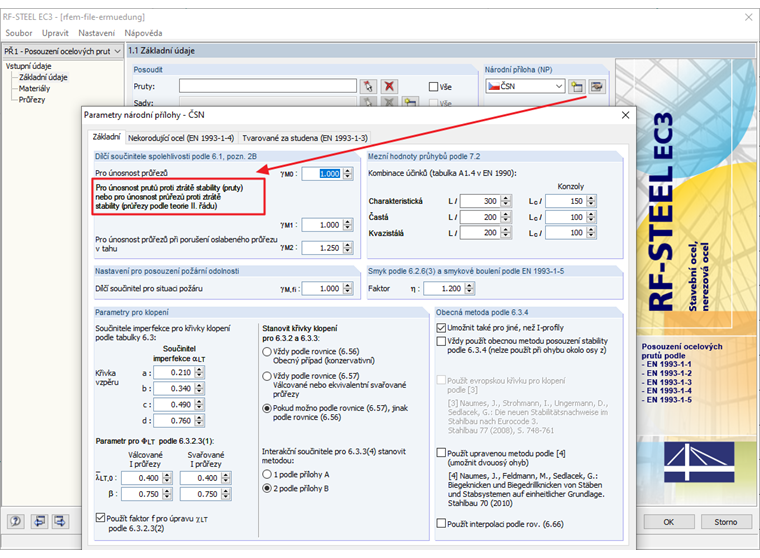Viewport: 760px width, 558px height.
Task: Click spinner for Kvazistálá Lc/ 100
Action: (x=591, y=233)
